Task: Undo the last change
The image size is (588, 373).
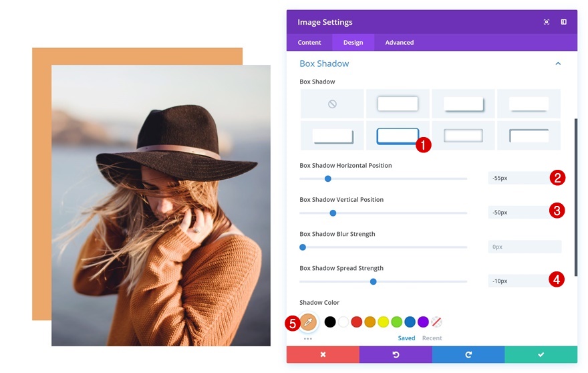Action: (x=396, y=354)
